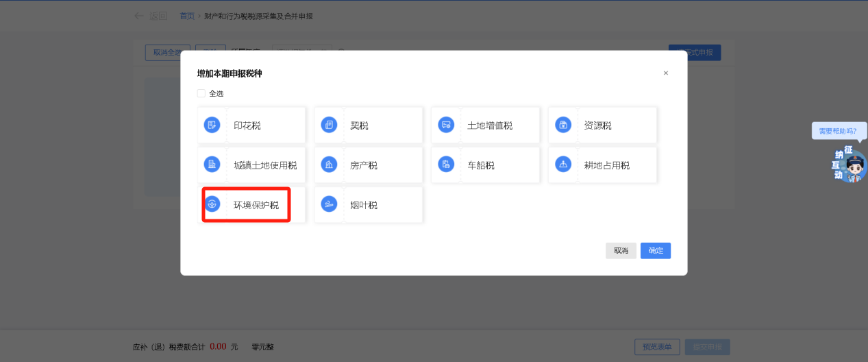Click the 城镇土地使用税 icon

[x=212, y=165]
